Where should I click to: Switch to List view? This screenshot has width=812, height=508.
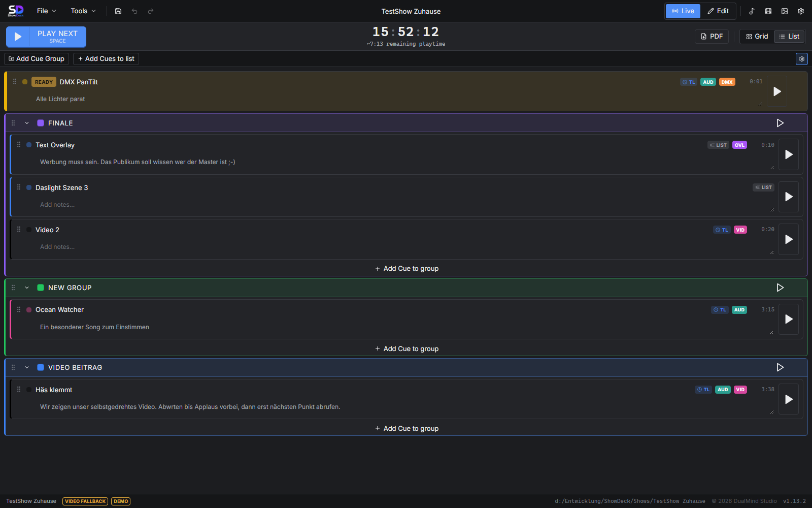[789, 37]
